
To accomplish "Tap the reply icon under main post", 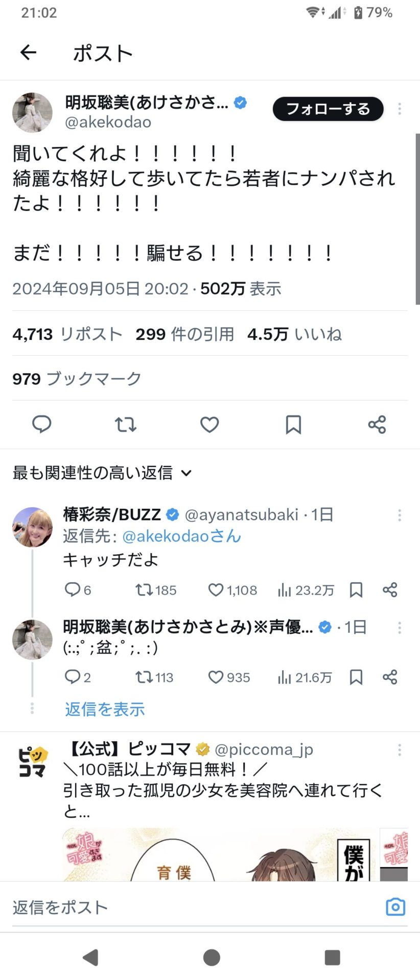I will point(41,424).
